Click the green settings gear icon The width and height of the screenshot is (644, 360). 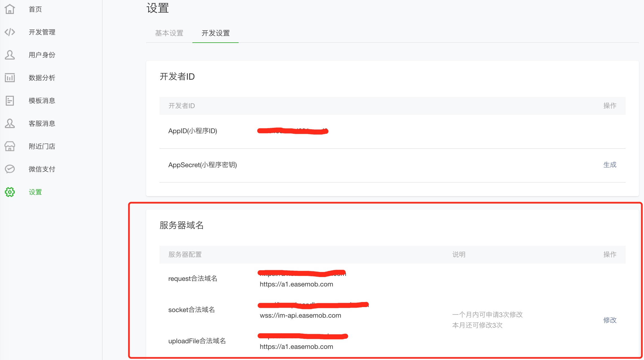point(10,192)
